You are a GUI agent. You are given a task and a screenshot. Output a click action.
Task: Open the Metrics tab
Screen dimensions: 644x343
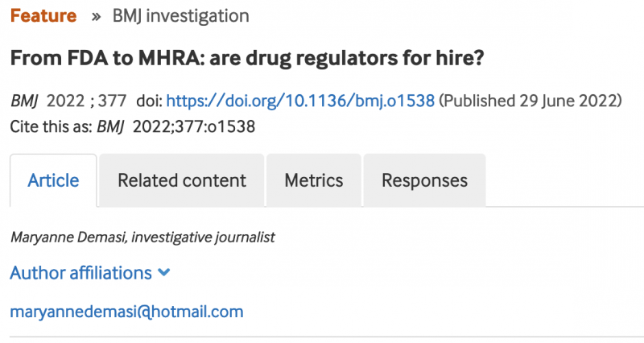(314, 180)
